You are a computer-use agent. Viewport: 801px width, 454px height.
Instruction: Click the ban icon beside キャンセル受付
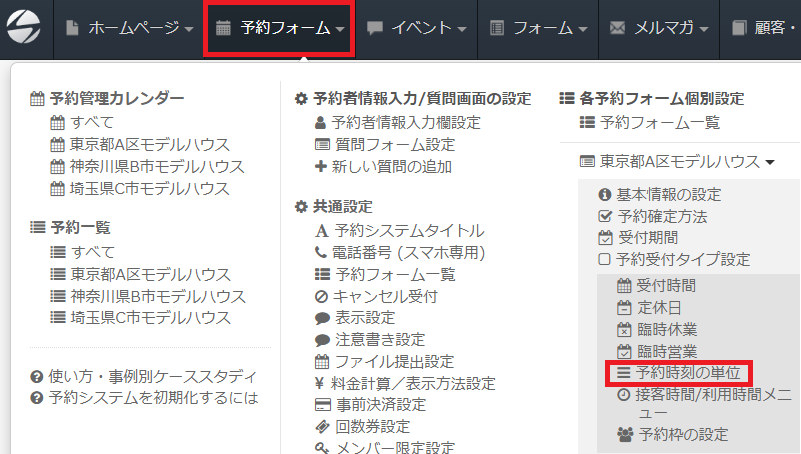tap(321, 296)
